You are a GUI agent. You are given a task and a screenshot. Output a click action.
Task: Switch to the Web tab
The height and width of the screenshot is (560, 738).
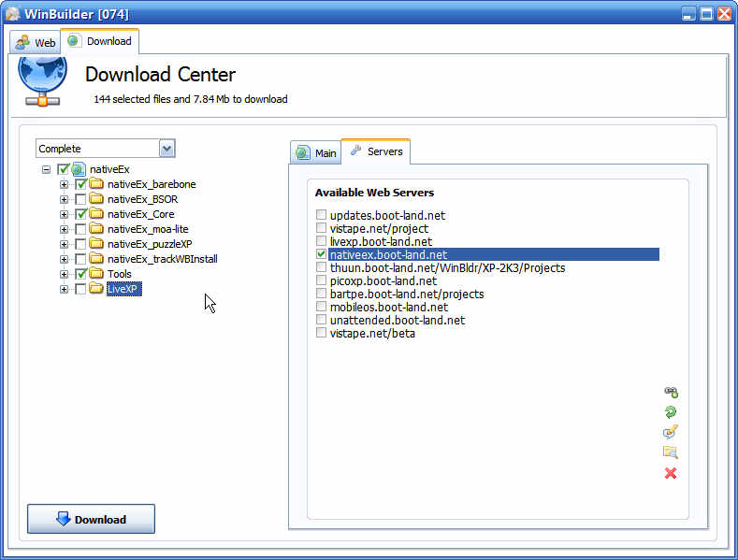coord(36,43)
